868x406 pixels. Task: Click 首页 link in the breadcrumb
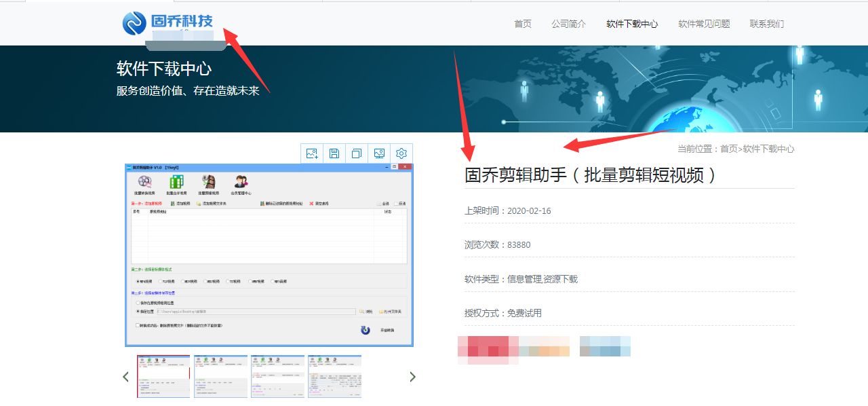728,149
